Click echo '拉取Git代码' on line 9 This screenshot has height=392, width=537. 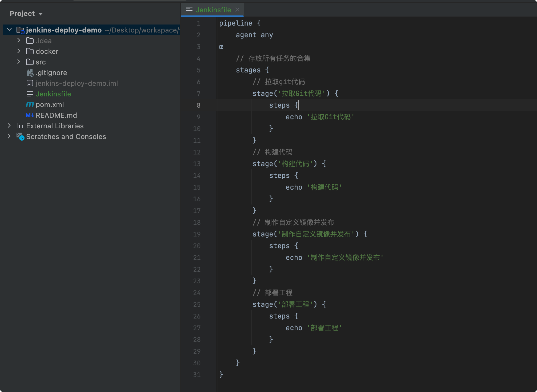[320, 117]
